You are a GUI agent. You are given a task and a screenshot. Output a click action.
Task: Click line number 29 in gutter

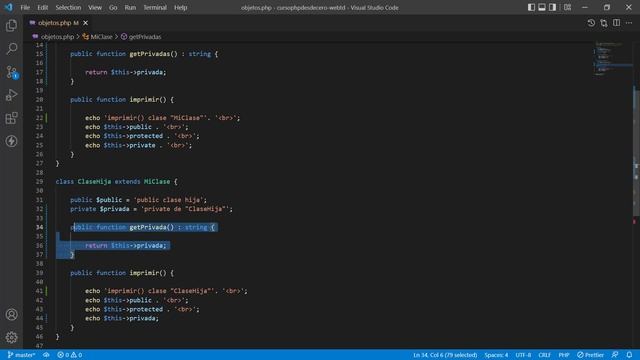39,182
